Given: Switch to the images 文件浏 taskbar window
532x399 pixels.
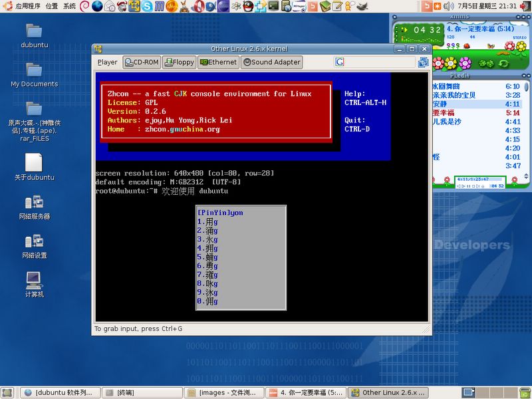Looking at the screenshot, I should 224,392.
